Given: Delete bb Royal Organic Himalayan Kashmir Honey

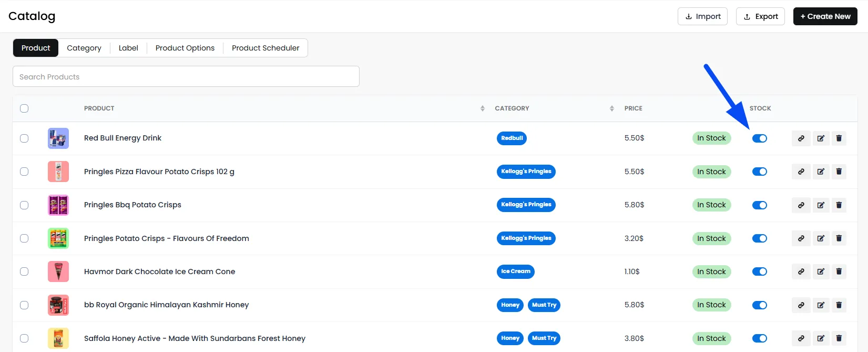Looking at the screenshot, I should [x=839, y=305].
